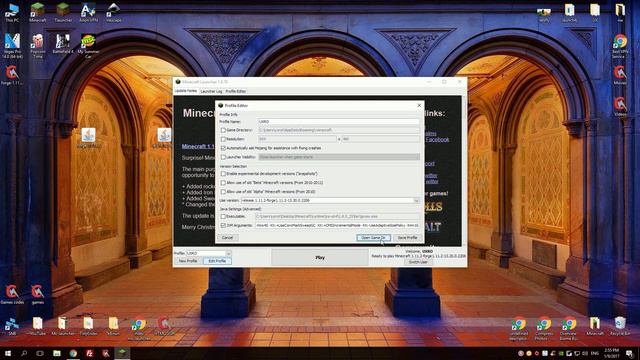640x360 pixels.
Task: Open Compress Photos Chrome shortcut
Action: point(544,328)
